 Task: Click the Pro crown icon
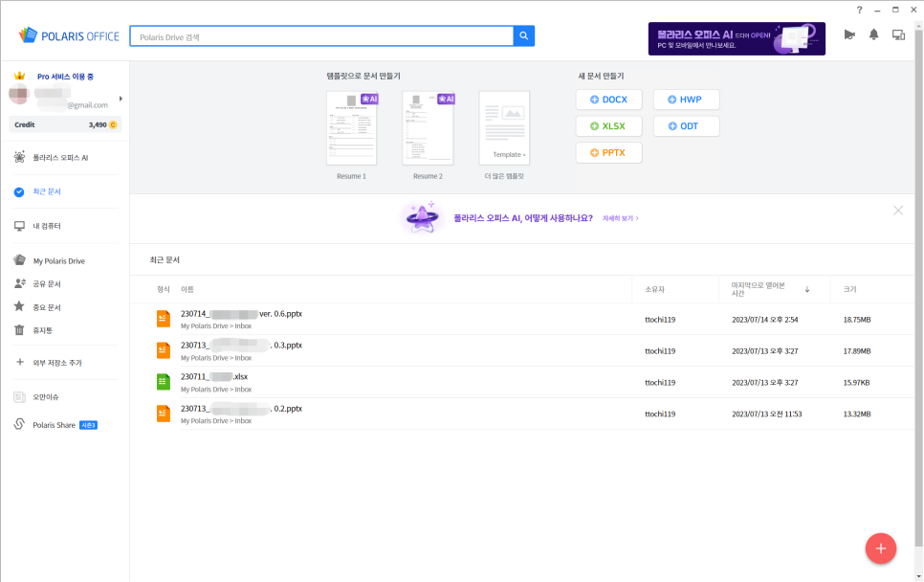[19, 76]
